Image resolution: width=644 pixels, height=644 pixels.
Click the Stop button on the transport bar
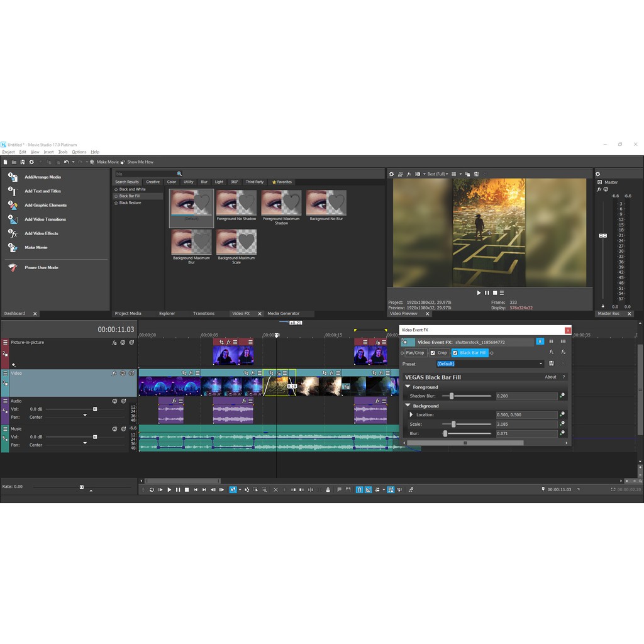pyautogui.click(x=186, y=490)
